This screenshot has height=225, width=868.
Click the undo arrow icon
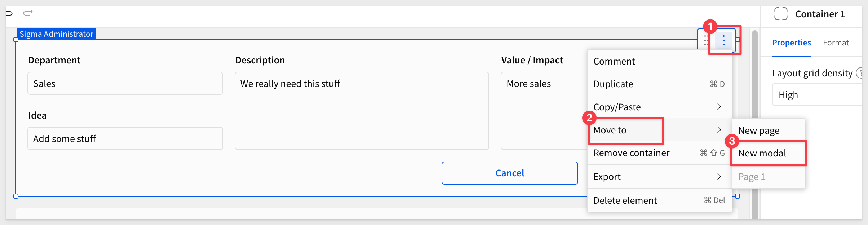pos(9,13)
